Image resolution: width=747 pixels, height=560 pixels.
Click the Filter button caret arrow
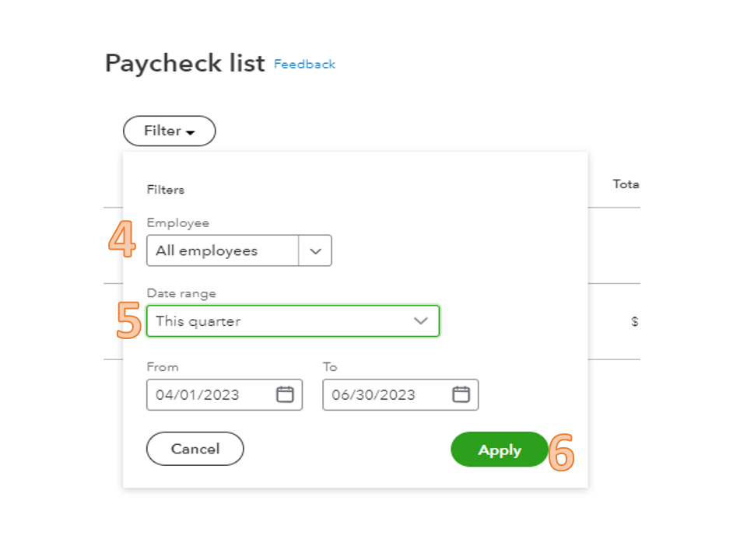point(191,132)
